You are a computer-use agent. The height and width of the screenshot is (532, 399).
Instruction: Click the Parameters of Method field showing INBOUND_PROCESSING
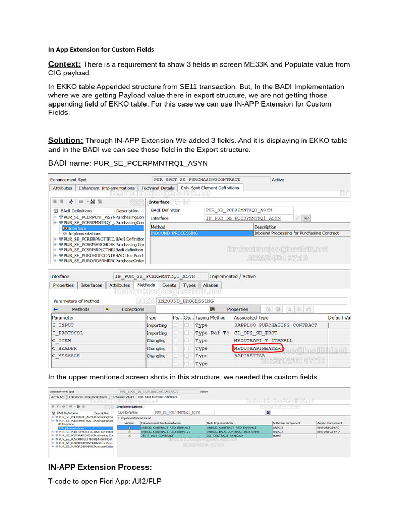(252, 301)
